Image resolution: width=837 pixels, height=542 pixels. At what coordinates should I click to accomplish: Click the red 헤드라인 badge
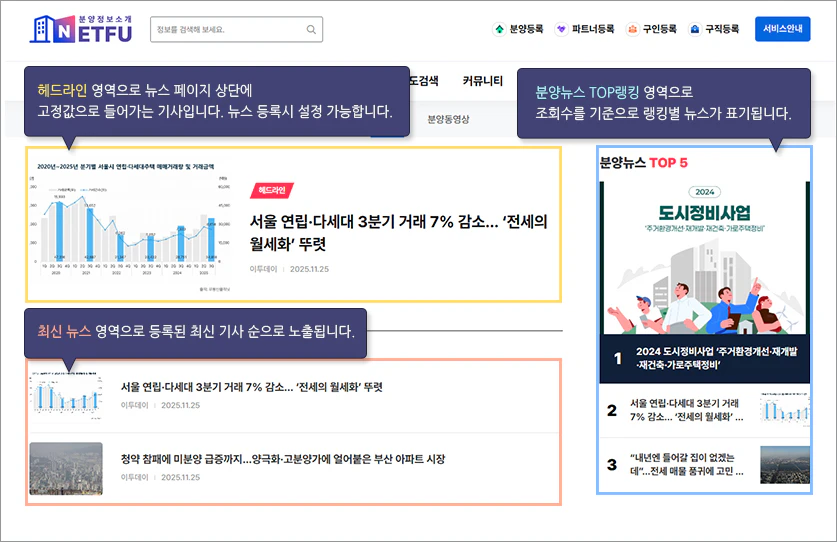[x=272, y=190]
